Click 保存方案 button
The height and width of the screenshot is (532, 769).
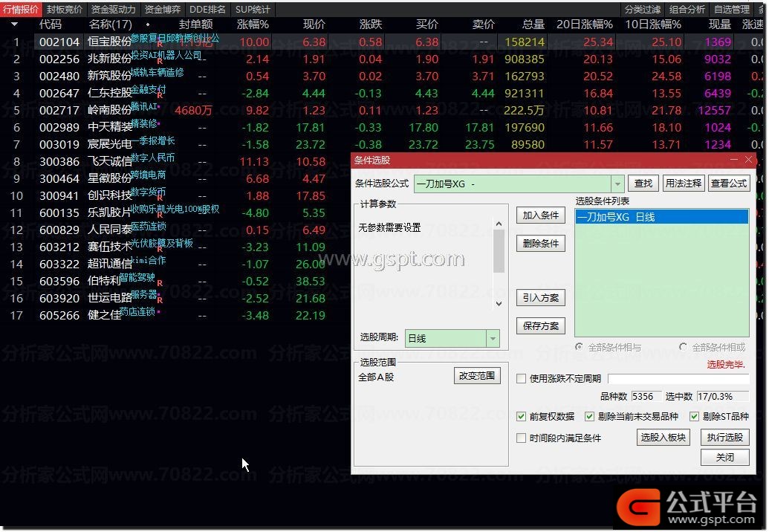(540, 326)
